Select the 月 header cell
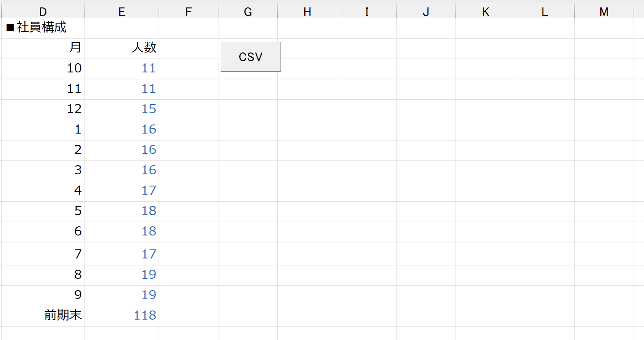Screen dimensions: 644x340 (42, 48)
